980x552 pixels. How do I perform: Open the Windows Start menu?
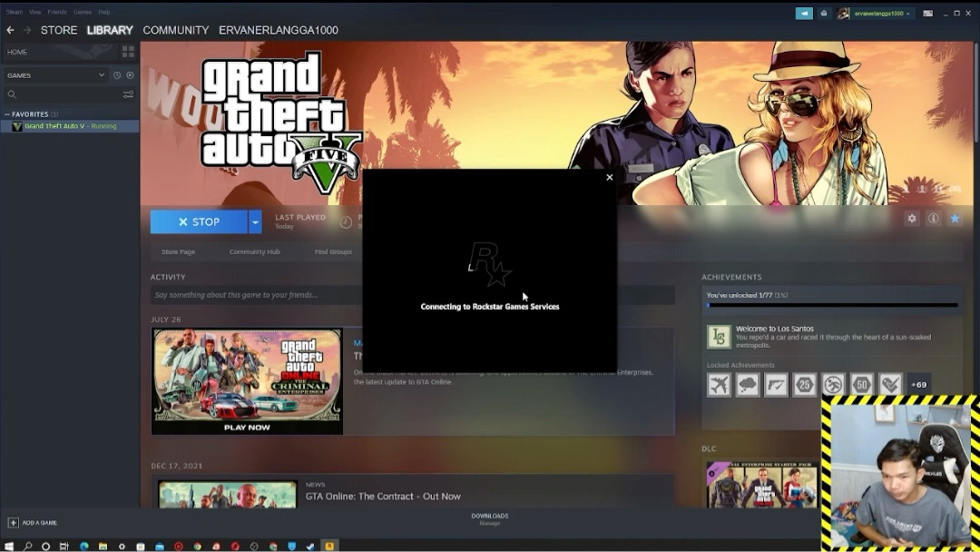9,546
